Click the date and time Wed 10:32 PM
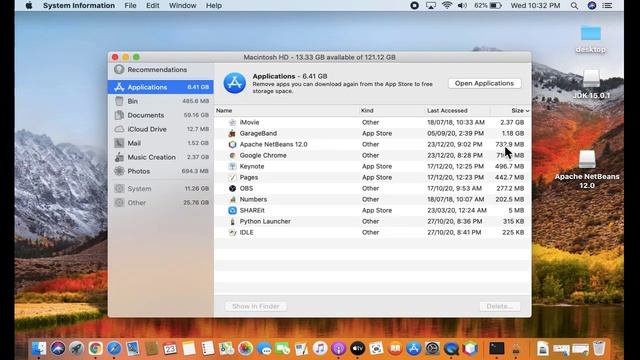 click(535, 6)
